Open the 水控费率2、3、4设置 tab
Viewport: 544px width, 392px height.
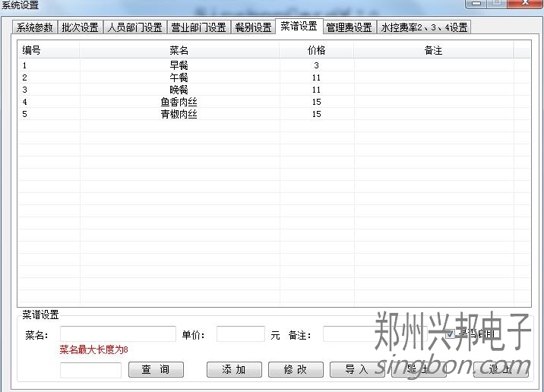(x=424, y=27)
